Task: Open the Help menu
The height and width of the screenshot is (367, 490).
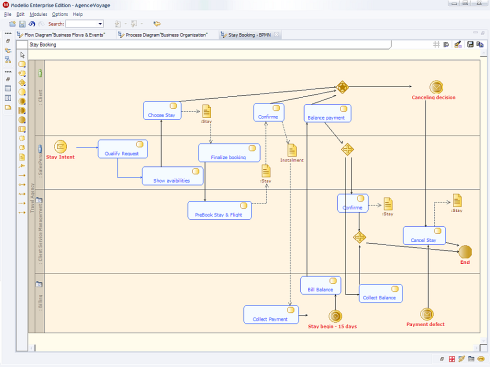Action: click(x=78, y=14)
